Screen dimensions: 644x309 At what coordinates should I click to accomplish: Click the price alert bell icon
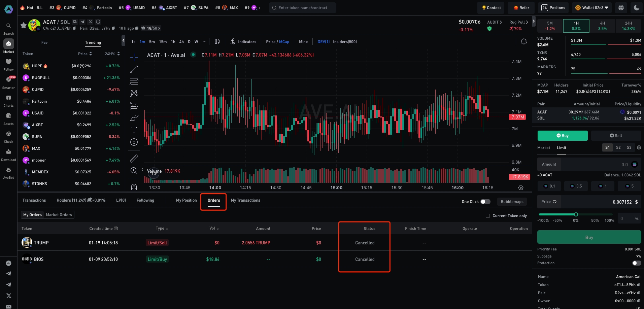(523, 42)
